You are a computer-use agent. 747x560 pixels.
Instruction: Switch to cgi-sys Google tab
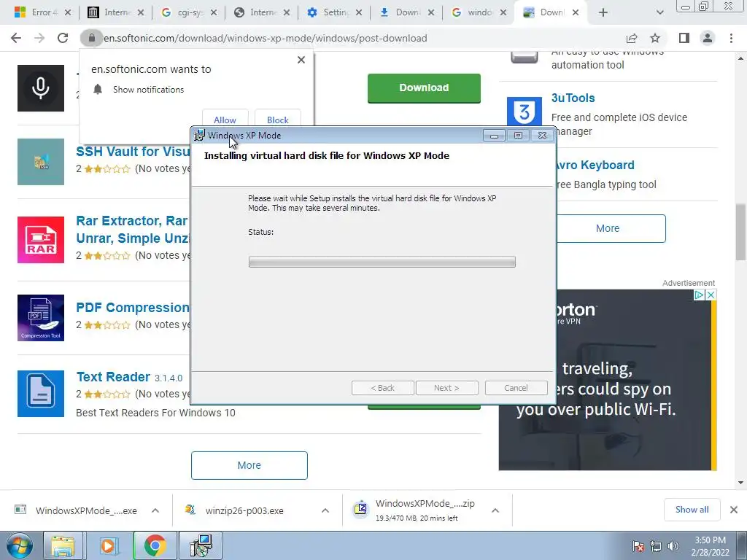(189, 13)
